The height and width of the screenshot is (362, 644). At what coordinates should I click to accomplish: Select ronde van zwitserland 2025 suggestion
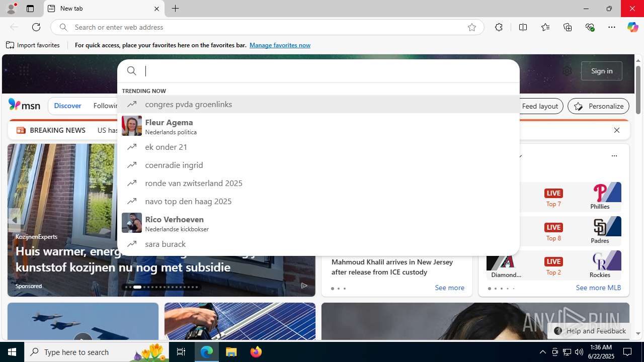pyautogui.click(x=318, y=183)
